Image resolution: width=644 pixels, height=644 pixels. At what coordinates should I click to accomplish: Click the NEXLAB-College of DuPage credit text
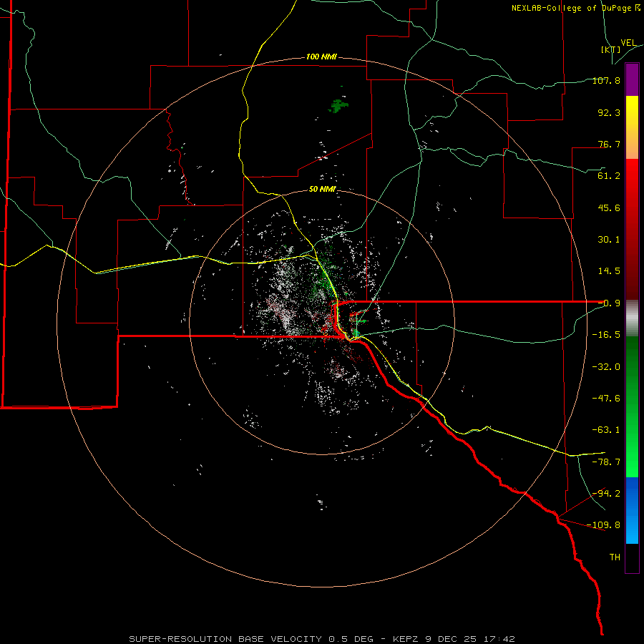pyautogui.click(x=575, y=8)
